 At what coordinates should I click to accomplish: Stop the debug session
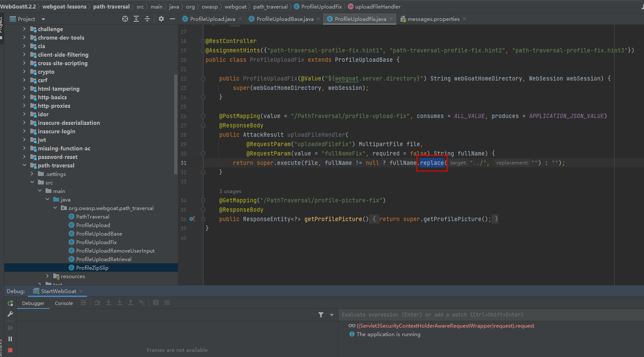point(10,350)
